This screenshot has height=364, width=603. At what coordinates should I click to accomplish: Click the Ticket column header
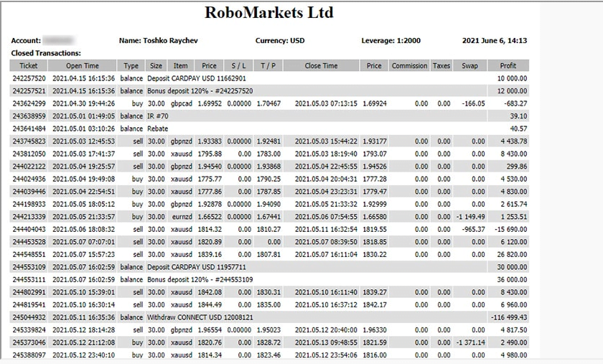(29, 65)
